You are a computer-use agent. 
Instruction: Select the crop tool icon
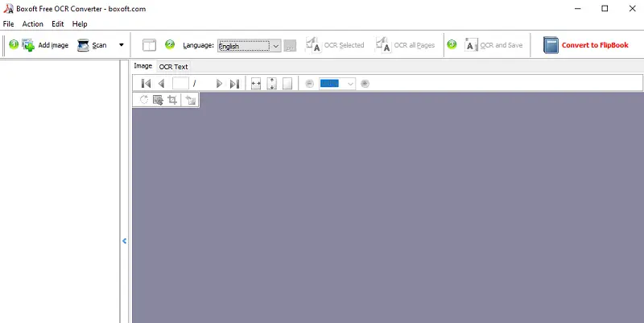click(172, 100)
